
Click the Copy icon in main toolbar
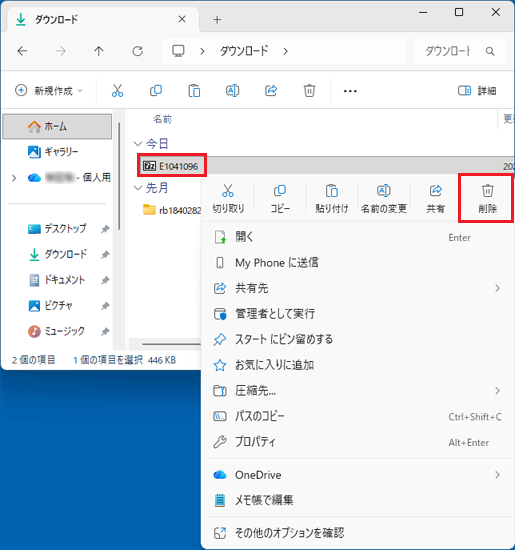tap(156, 91)
